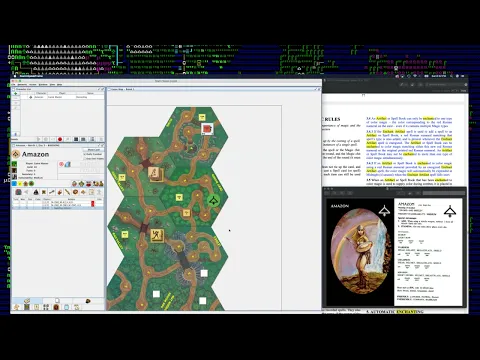Click the dark red round icon in the bottom toolbar
This screenshot has width=480, height=360.
(x=56, y=307)
